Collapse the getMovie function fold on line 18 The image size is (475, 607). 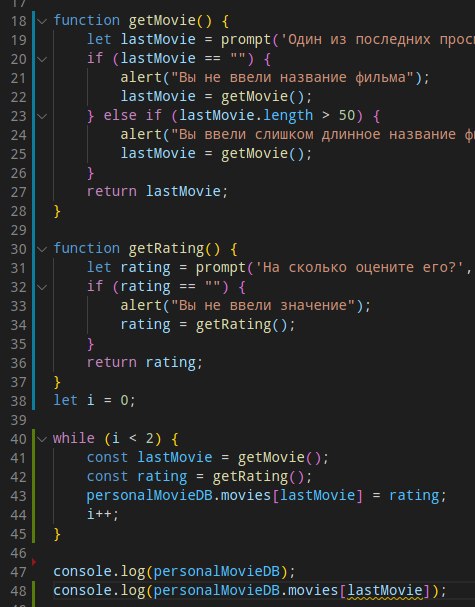pos(42,21)
